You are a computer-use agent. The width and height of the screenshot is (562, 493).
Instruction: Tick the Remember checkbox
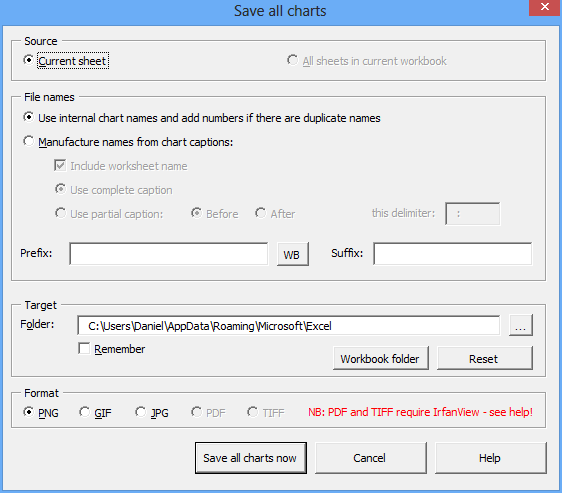coord(84,348)
